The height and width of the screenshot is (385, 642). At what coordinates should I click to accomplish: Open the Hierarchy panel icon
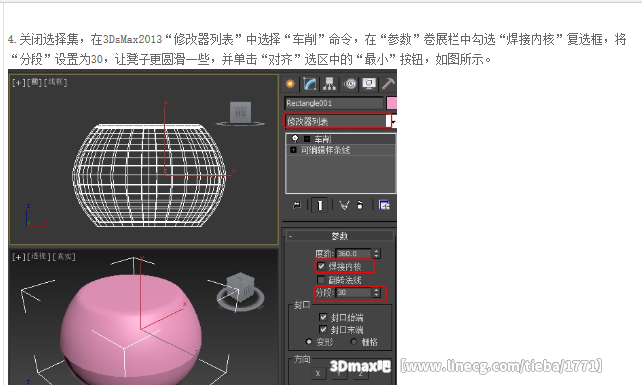point(329,84)
